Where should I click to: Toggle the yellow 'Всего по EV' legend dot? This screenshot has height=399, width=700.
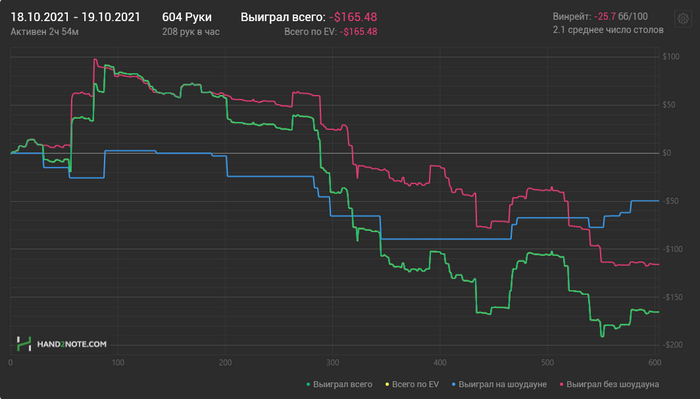point(387,384)
